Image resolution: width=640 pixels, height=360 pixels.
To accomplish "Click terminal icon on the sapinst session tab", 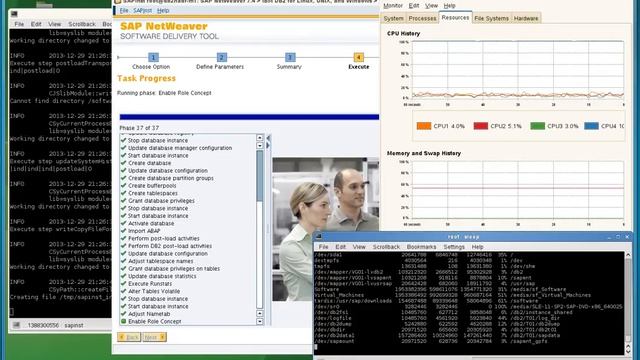I will coord(16,325).
